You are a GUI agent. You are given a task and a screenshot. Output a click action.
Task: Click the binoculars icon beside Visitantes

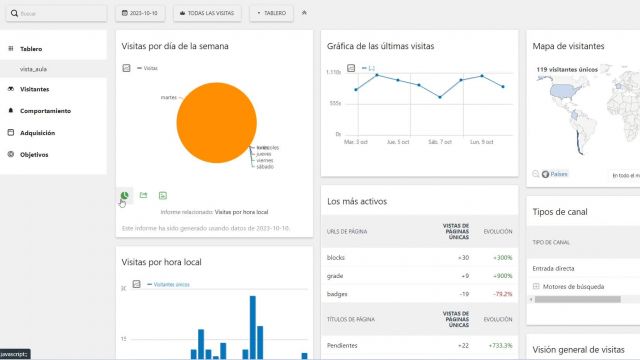click(x=11, y=89)
